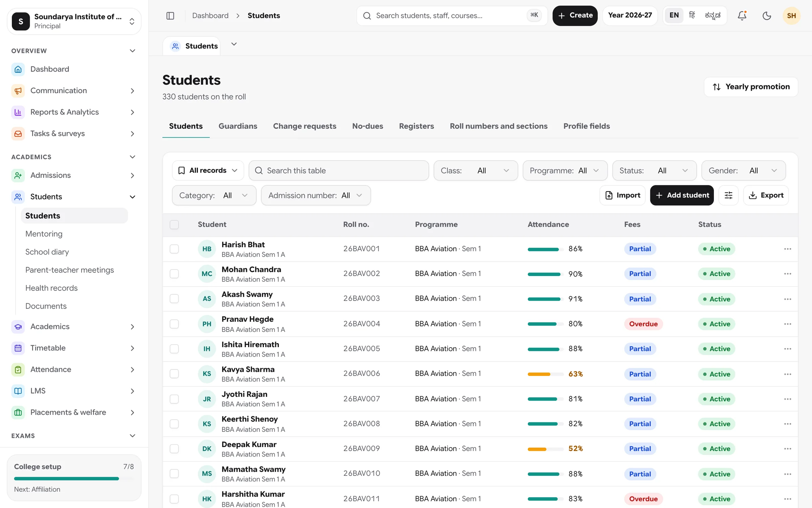Open the Programme filter dropdown
This screenshot has width=812, height=508.
coord(565,170)
